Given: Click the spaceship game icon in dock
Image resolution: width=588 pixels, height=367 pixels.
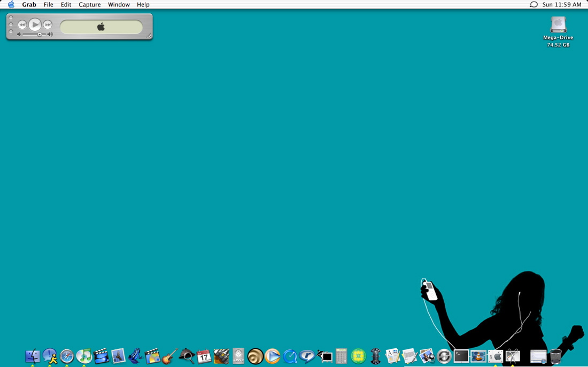Looking at the screenshot, I should (221, 356).
